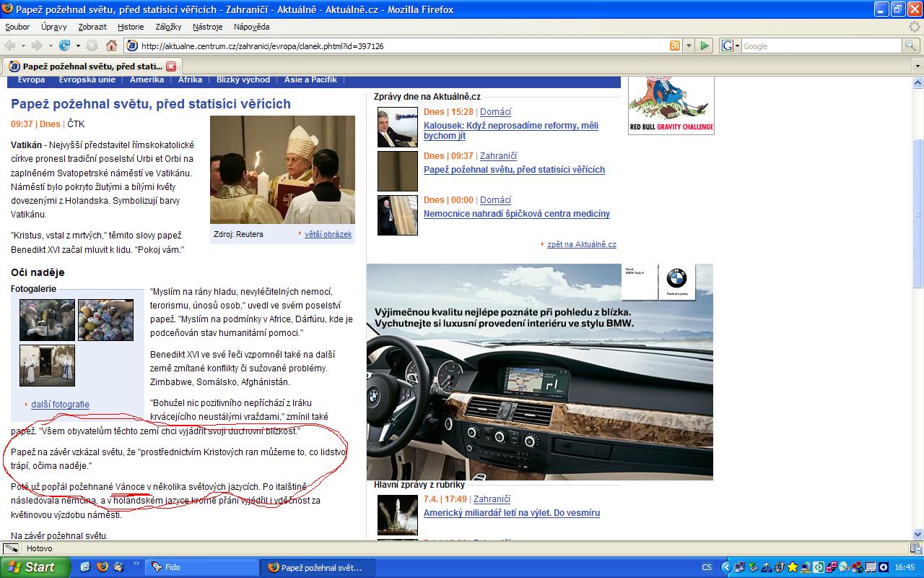924x578 pixels.
Task: Click the Windows Start button
Action: click(x=35, y=567)
